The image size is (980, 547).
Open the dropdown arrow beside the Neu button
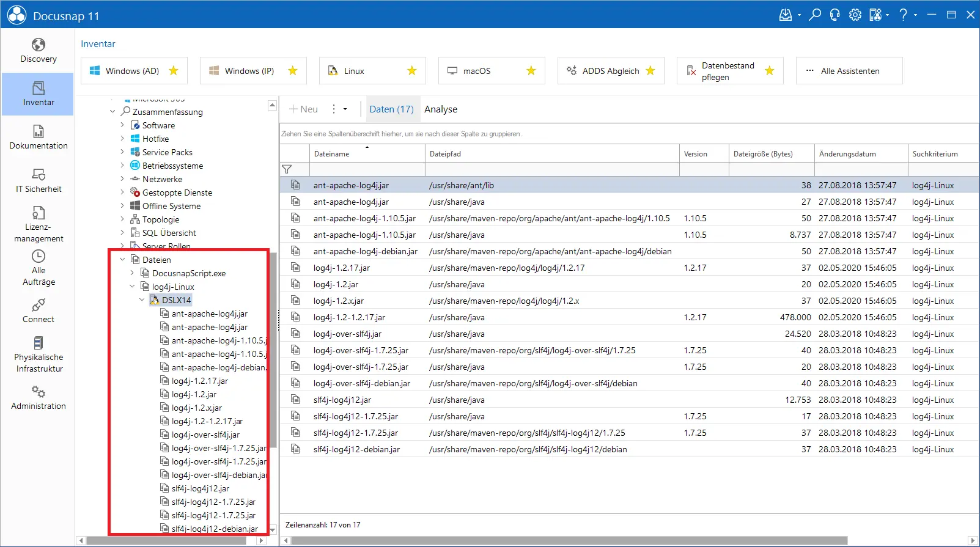pos(345,109)
